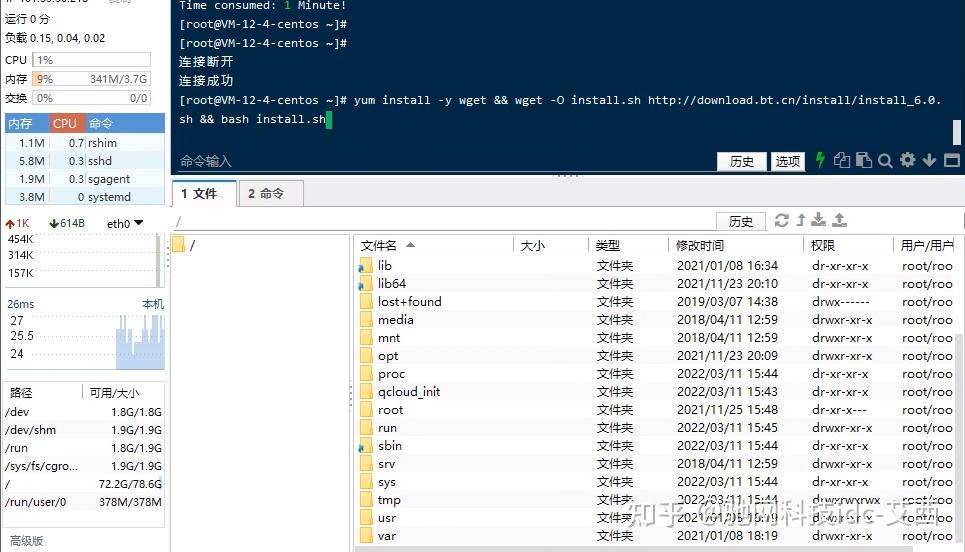
Task: Click the green lightning quick-command icon
Action: tap(820, 160)
